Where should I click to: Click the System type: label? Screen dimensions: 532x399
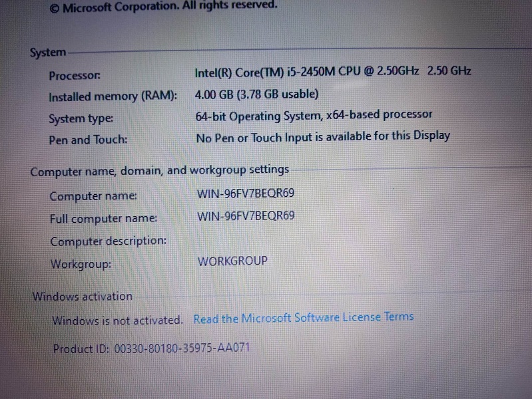click(81, 118)
